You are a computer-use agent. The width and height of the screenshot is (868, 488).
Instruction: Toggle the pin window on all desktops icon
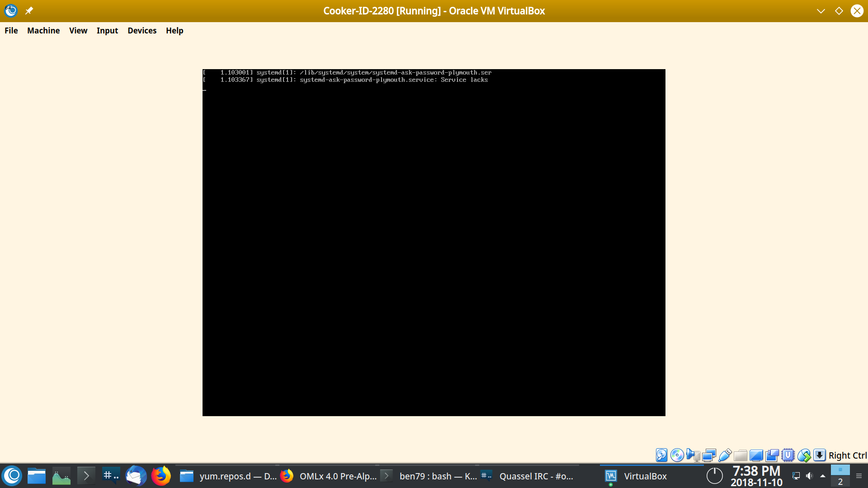point(29,11)
